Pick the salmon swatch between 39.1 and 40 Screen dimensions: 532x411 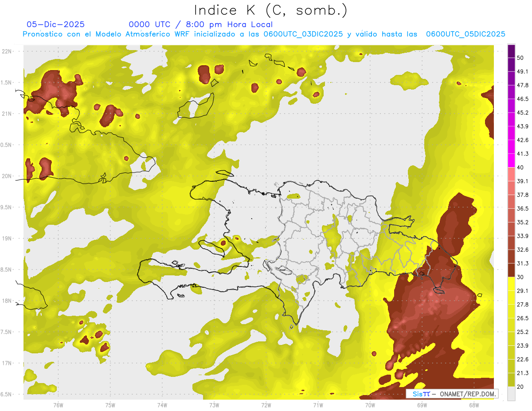511,174
